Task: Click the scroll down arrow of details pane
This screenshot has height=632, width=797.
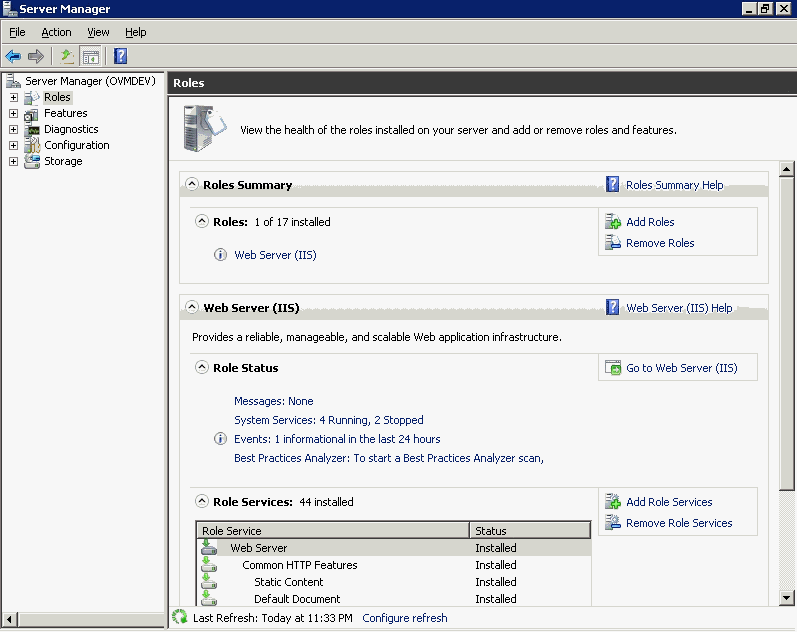Action: 786,598
